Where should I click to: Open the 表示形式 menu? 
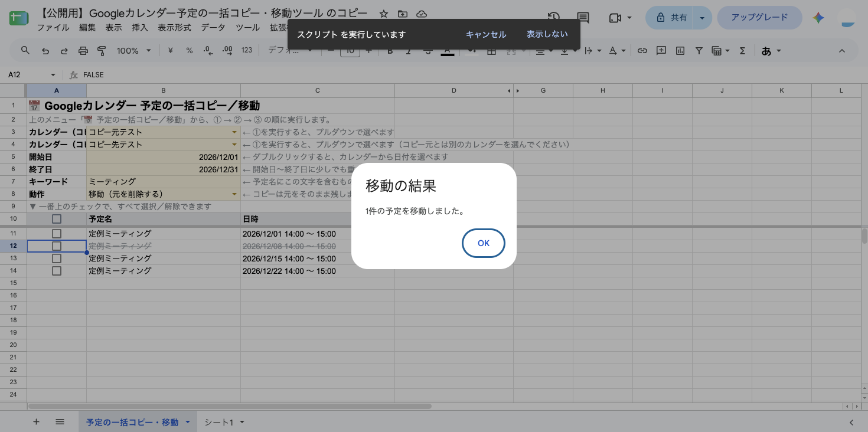(x=174, y=27)
